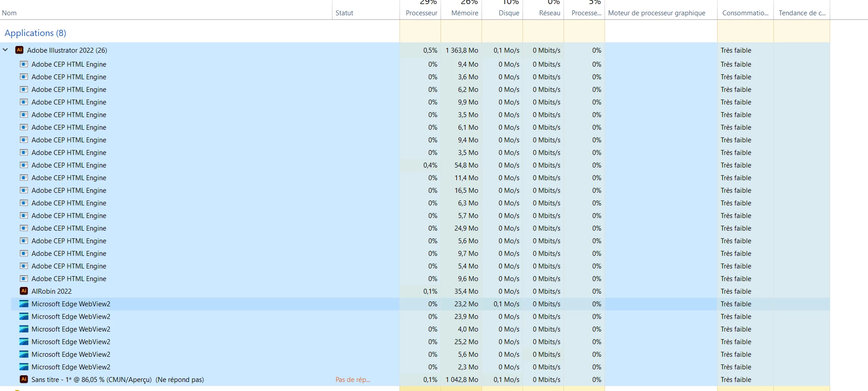Screen dimensions: 868x391
Task: Click the icon of the CEP HTML Engine using 9,7 Mo
Action: pos(24,253)
